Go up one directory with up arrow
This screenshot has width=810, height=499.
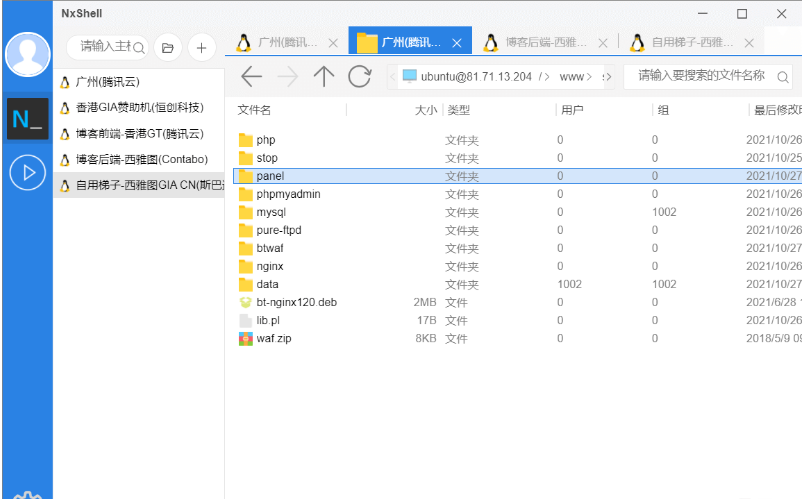click(324, 76)
